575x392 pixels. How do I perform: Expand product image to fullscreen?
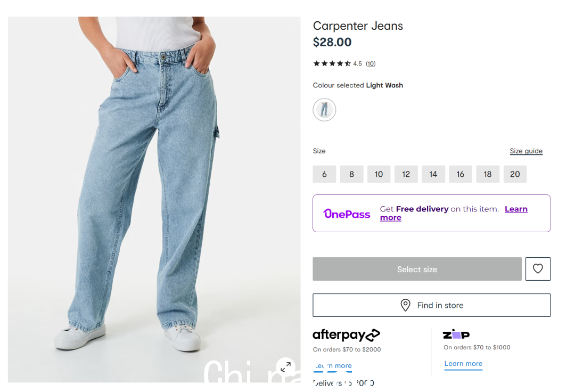(x=286, y=366)
